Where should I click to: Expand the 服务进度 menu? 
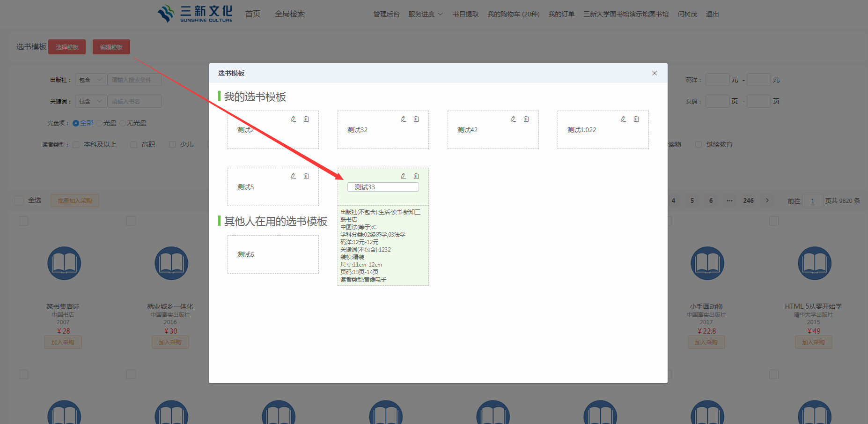point(425,15)
